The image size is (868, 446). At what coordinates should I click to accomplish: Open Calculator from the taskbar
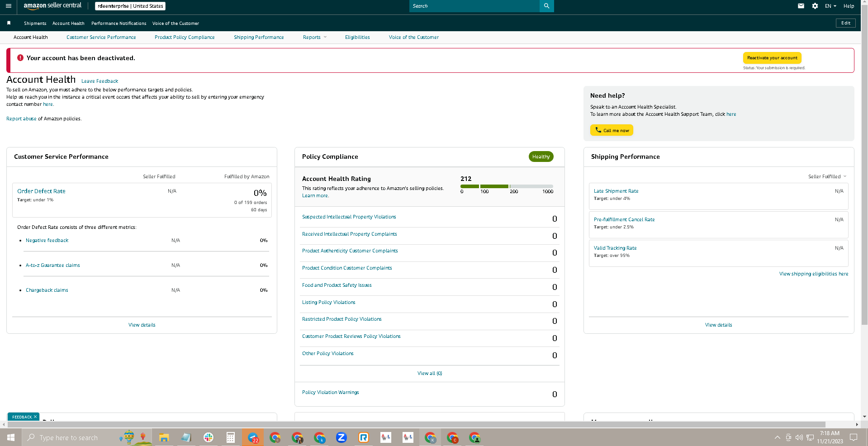230,437
